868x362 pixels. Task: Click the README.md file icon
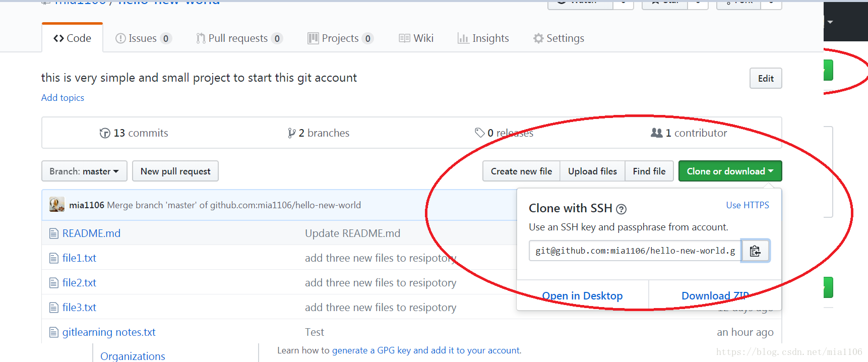54,233
